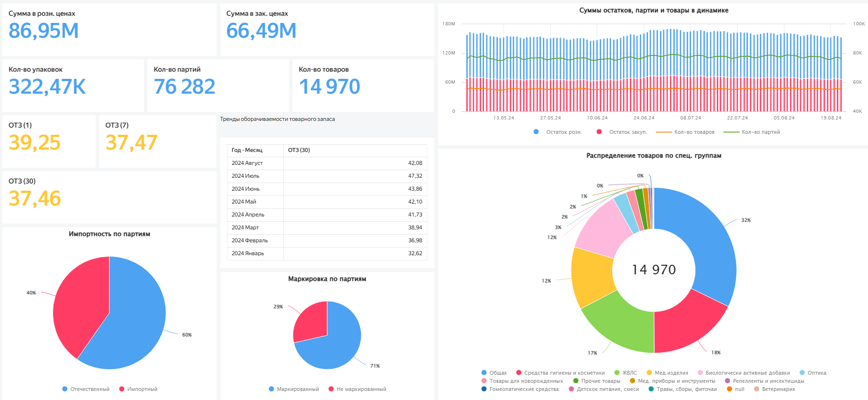Image resolution: width=868 pixels, height=400 pixels.
Task: Click the 'Отечественный' legend marker
Action: click(x=65, y=389)
